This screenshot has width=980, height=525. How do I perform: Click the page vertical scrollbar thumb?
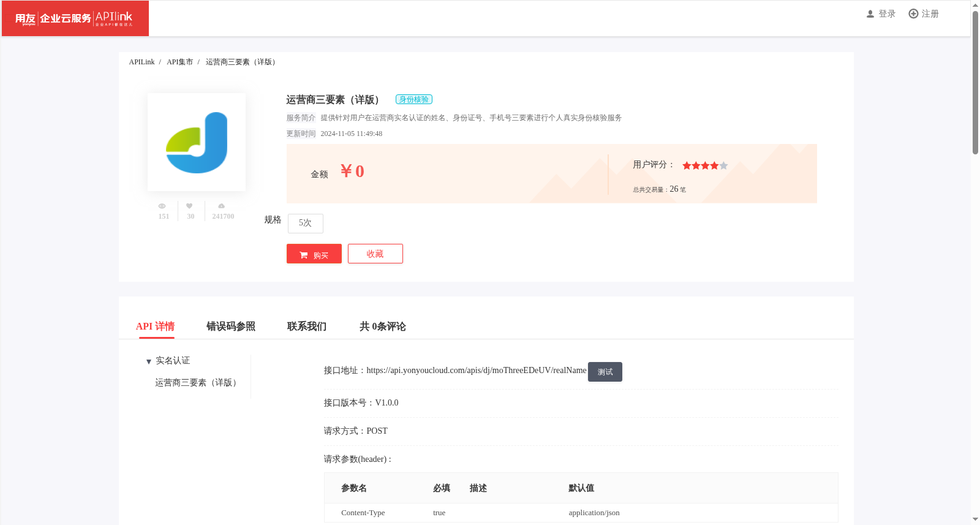coord(975,82)
